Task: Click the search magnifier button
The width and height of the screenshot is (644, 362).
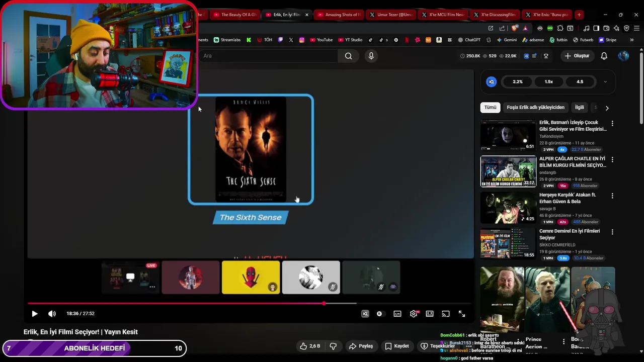Action: pyautogui.click(x=349, y=56)
